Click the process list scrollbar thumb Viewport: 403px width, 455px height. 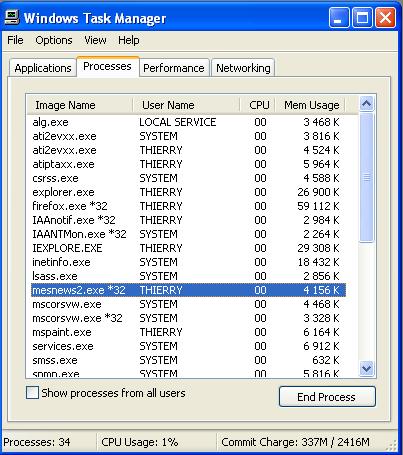(x=366, y=177)
